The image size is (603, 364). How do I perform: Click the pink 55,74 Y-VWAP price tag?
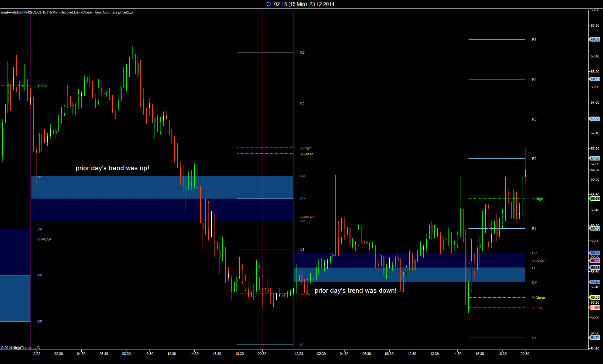[595, 261]
